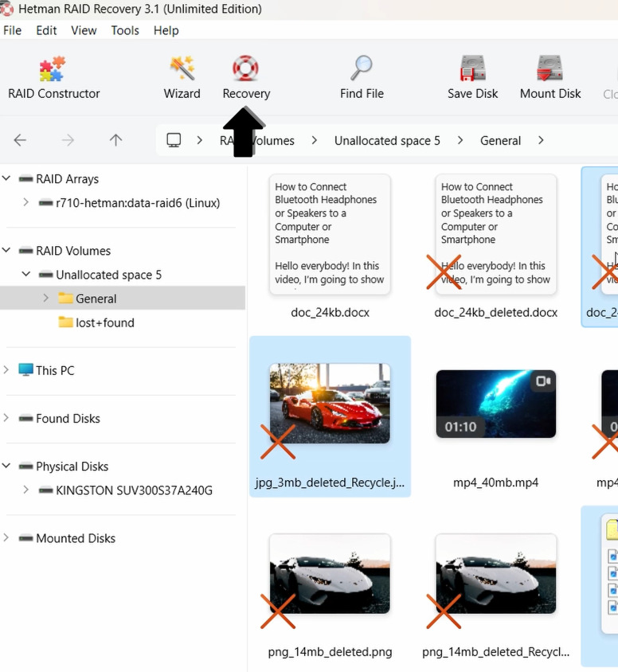Open the File menu
The image size is (618, 672).
tap(12, 30)
